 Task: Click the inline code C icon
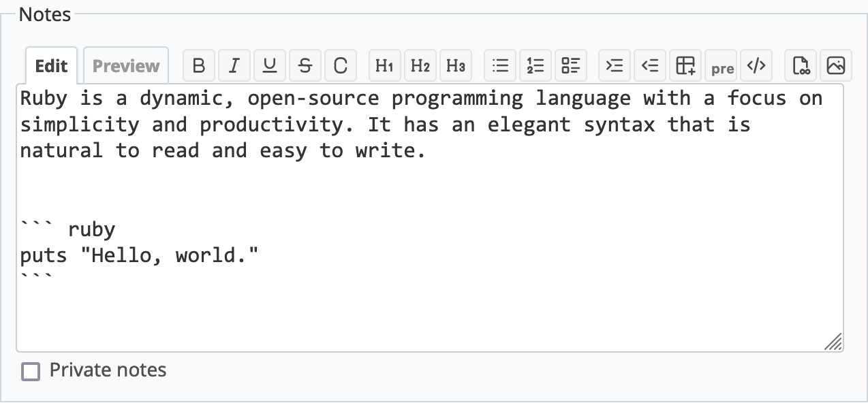(x=341, y=65)
